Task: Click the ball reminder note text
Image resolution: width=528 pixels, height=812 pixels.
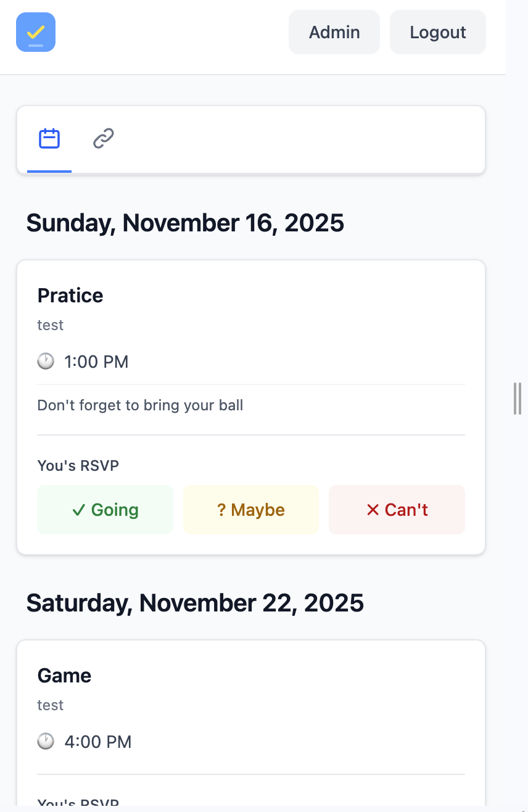Action: click(140, 405)
